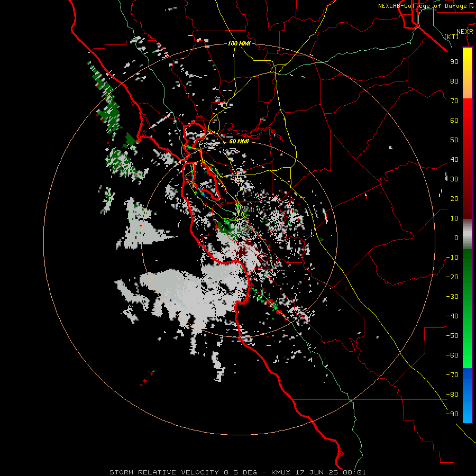476x476 pixels.
Task: Click the positive 80 scale value
Action: [454, 81]
